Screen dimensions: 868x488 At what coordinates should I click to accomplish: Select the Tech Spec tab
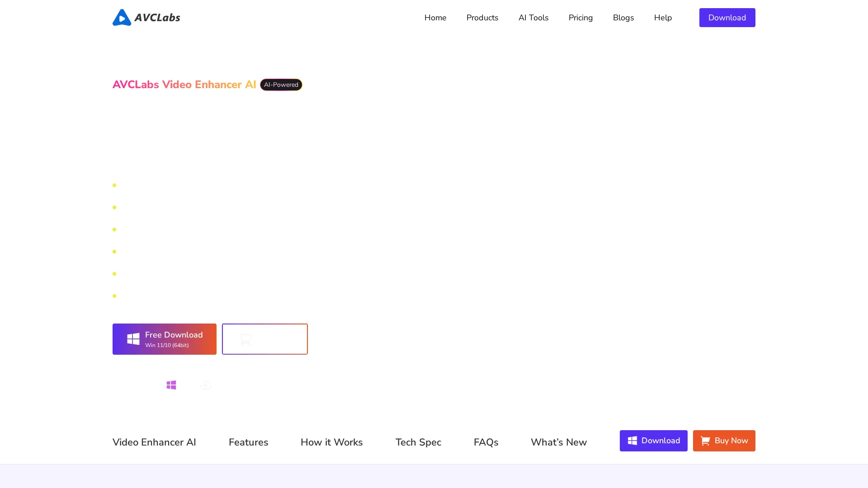pyautogui.click(x=418, y=442)
